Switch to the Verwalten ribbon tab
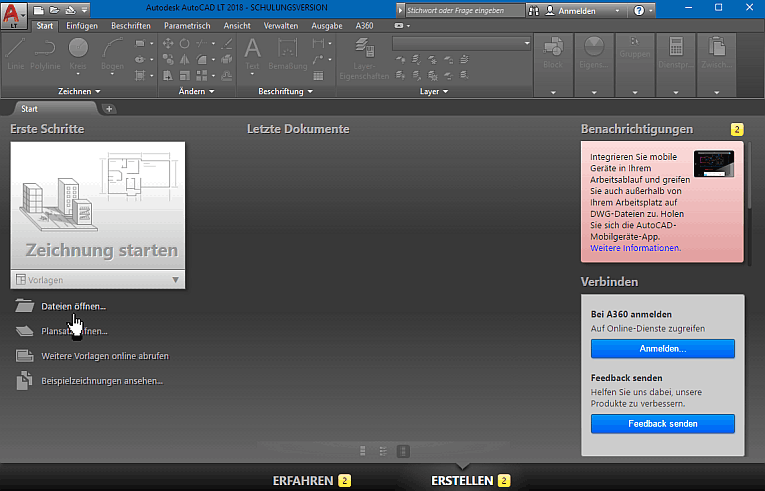The image size is (765, 491). coord(281,26)
